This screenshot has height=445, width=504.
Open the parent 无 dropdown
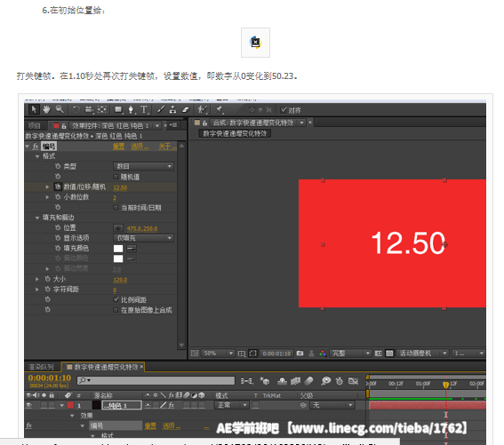click(x=332, y=405)
